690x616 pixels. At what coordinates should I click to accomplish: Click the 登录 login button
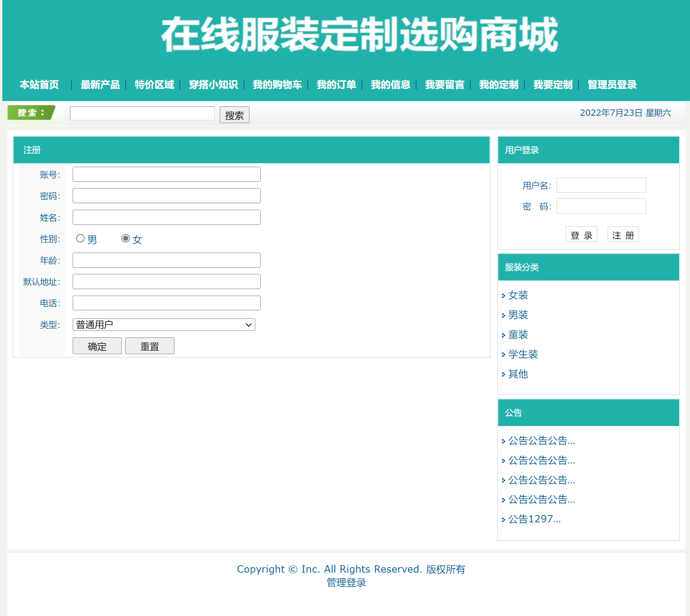581,234
